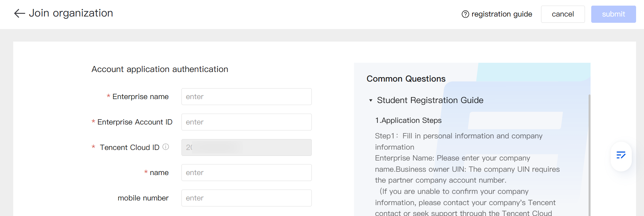Click the disabled Tencent Cloud ID field
Image resolution: width=644 pixels, height=216 pixels.
(246, 148)
